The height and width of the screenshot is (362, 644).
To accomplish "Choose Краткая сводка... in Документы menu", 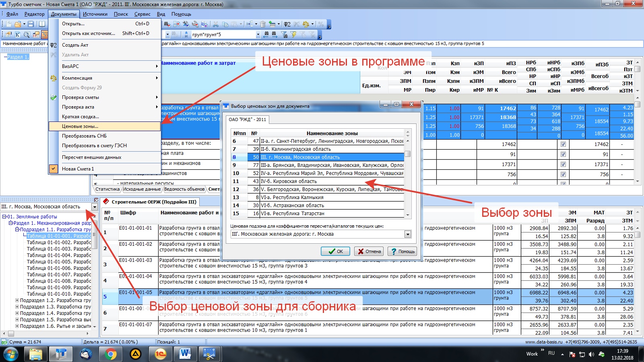I will coord(105,117).
